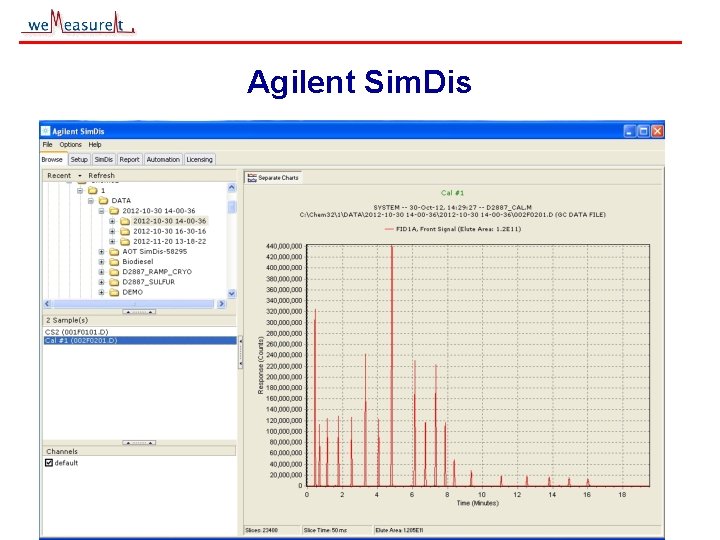Expand the D2887_RAMP_CRYO folder
Image resolution: width=720 pixels, height=540 pixels.
pyautogui.click(x=101, y=272)
